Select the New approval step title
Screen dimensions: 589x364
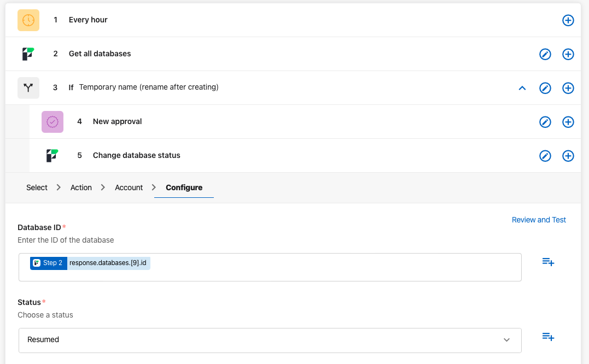click(x=117, y=121)
